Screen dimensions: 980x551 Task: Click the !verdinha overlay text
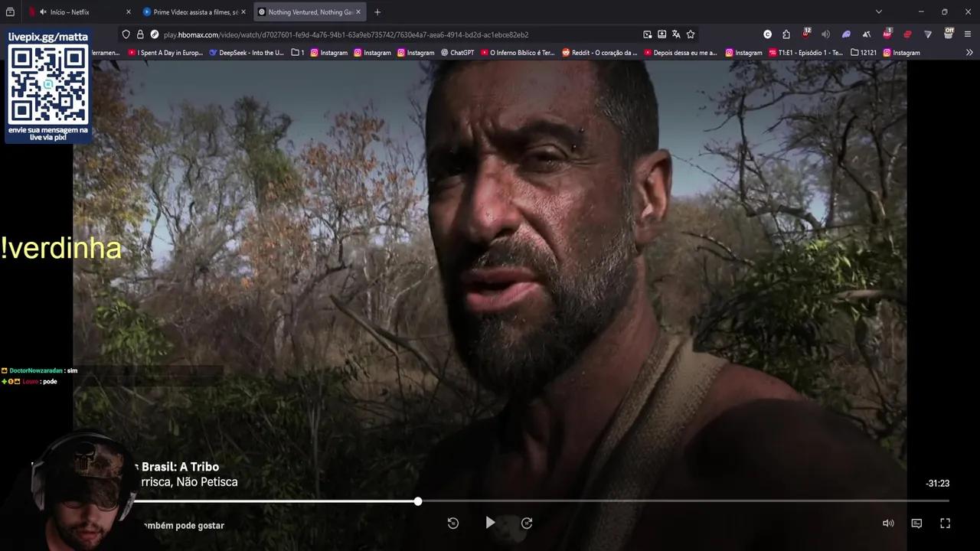pyautogui.click(x=61, y=249)
